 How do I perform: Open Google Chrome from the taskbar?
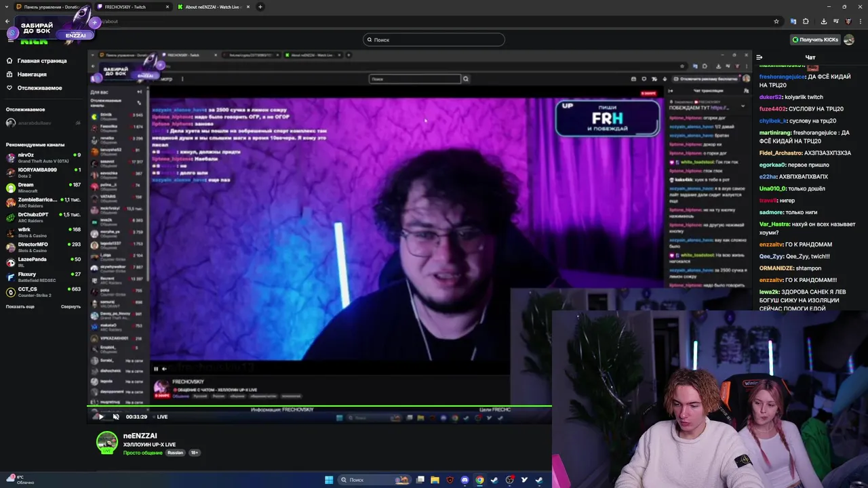coord(479,480)
